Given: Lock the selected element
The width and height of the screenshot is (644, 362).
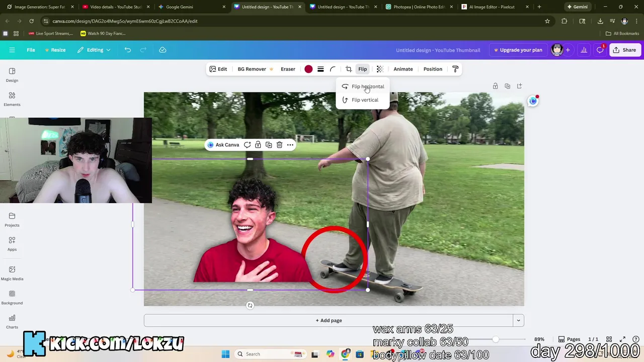Looking at the screenshot, I should point(258,145).
